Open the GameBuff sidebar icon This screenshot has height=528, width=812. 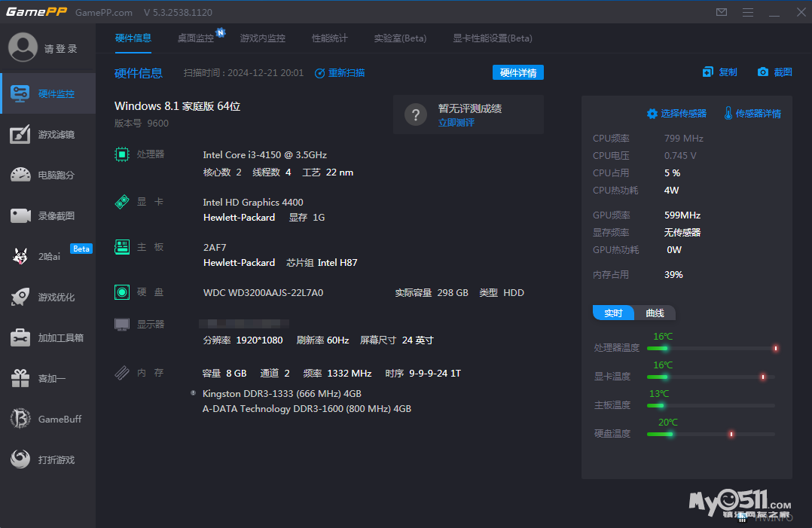(x=20, y=419)
